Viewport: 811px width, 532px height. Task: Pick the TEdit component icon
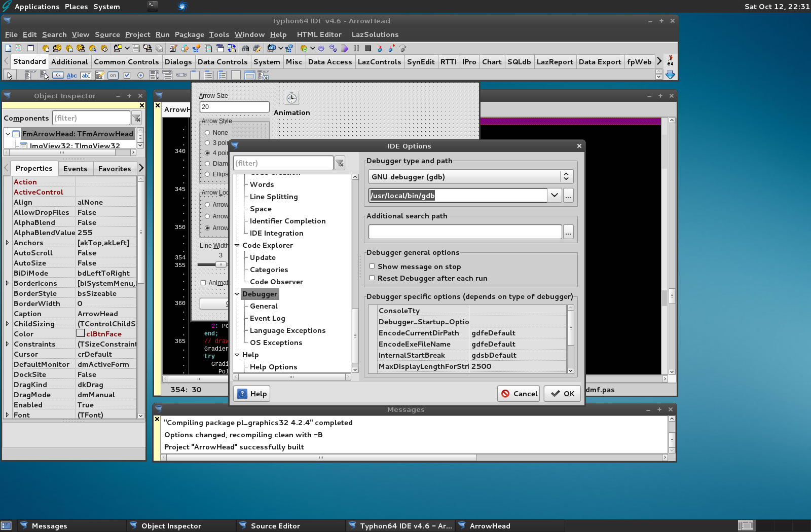click(86, 75)
